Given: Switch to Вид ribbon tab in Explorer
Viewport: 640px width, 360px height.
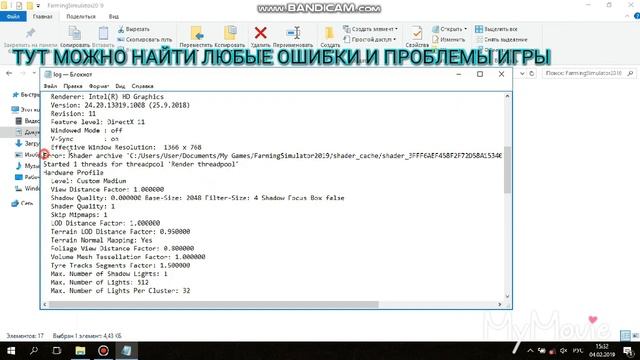Looking at the screenshot, I should pyautogui.click(x=113, y=16).
